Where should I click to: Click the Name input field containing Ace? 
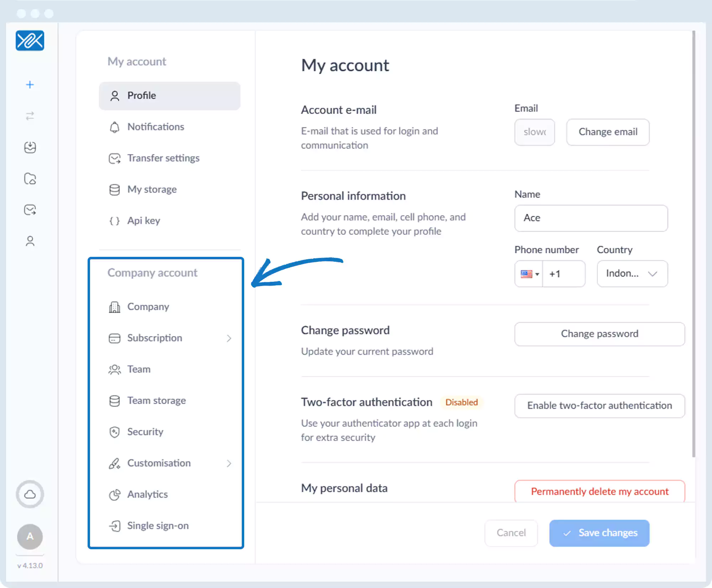[591, 218]
